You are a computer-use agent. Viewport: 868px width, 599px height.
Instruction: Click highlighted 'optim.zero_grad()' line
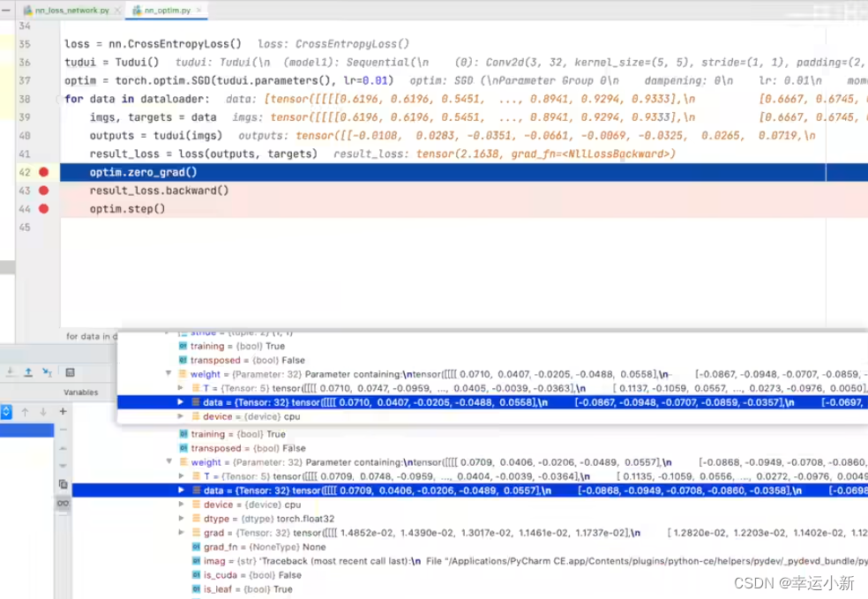click(x=144, y=172)
